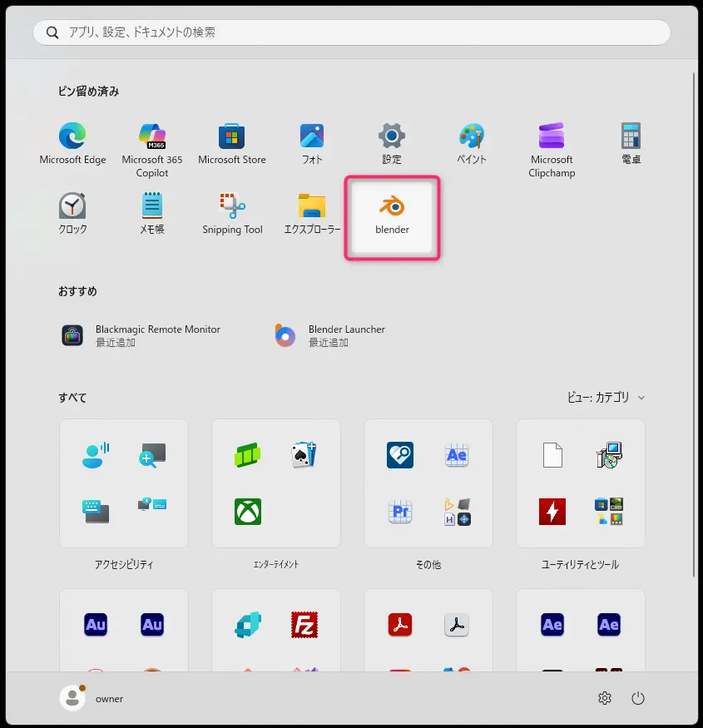
Task: Open the Ae icon in その他 folder
Action: click(457, 455)
